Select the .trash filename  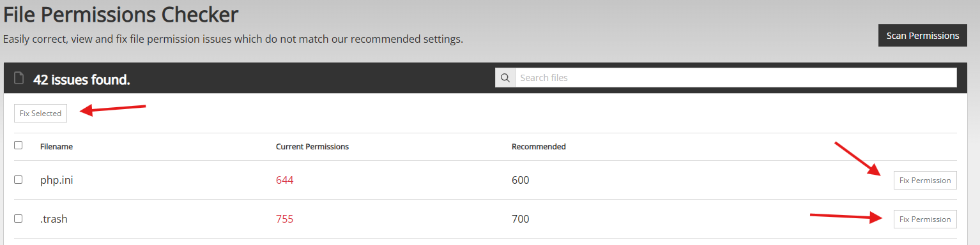tap(54, 219)
